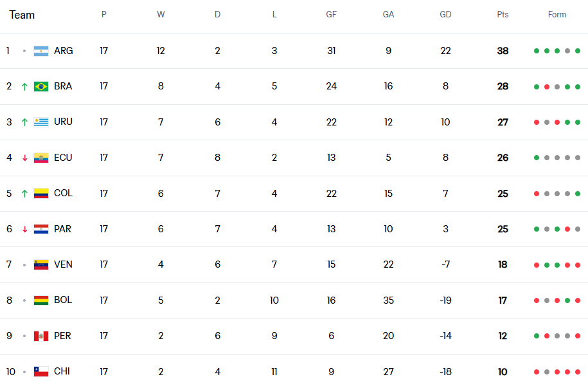
Task: Click the Chile flag icon
Action: pos(41,371)
